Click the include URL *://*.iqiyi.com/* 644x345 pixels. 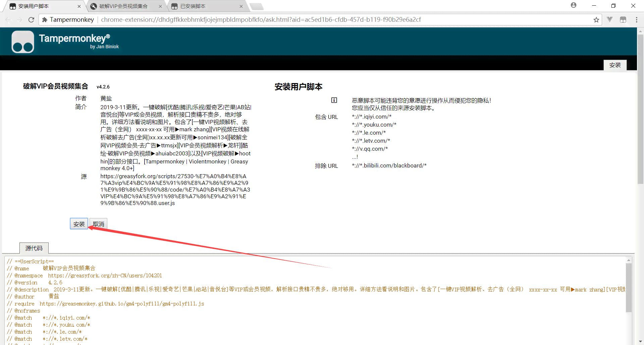click(372, 117)
